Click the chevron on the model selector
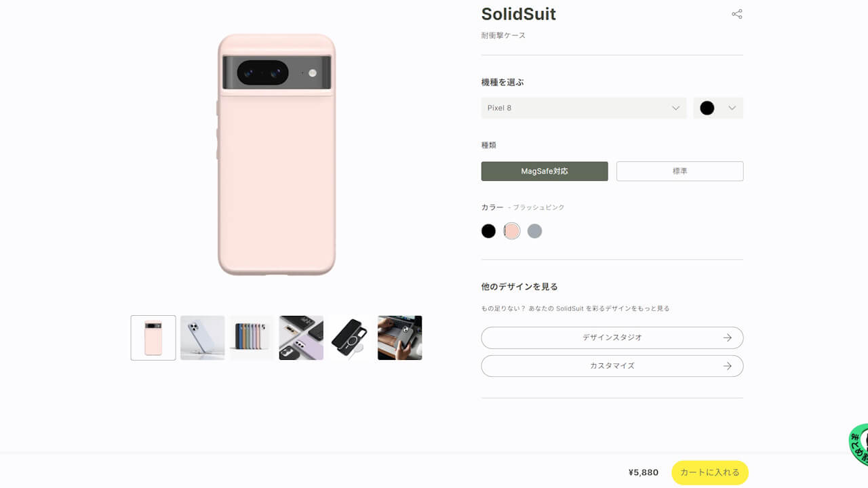 pos(675,108)
